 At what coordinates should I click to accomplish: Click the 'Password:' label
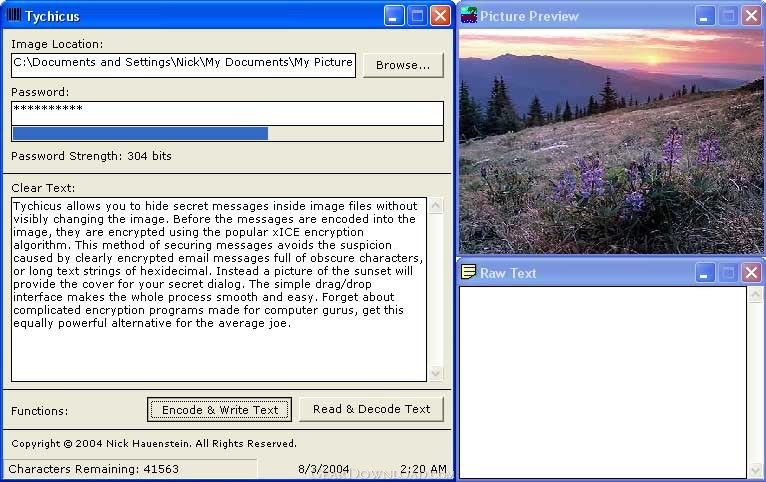[40, 92]
